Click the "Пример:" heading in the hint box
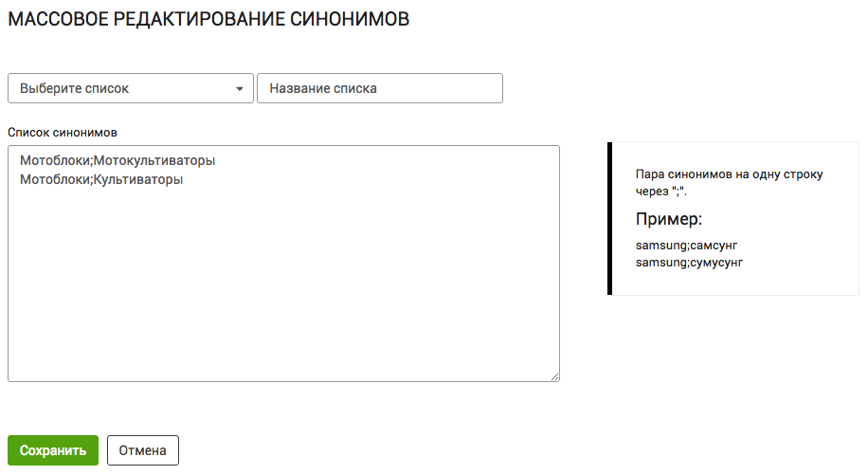Screen dimensions: 868x475 [x=668, y=220]
